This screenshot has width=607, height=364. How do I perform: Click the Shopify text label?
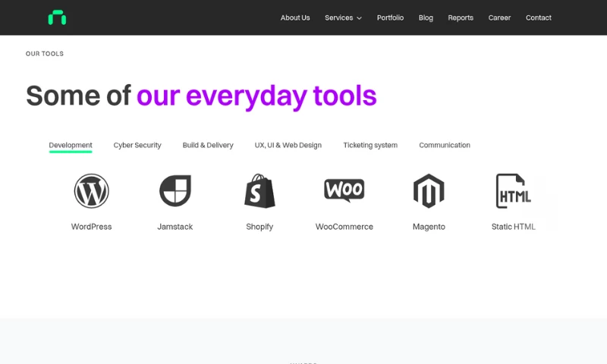(x=259, y=227)
